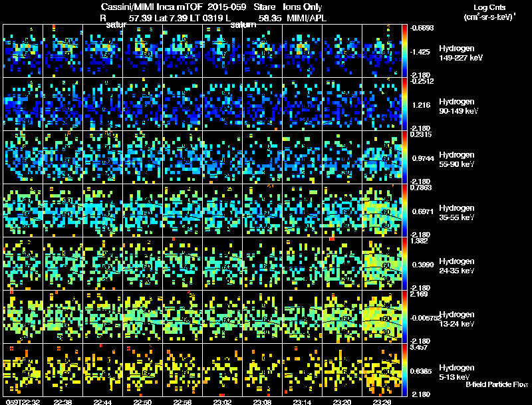The image size is (532, 405).
Task: Open the 55-90 keV image panel at 22:32
Action: [23, 158]
